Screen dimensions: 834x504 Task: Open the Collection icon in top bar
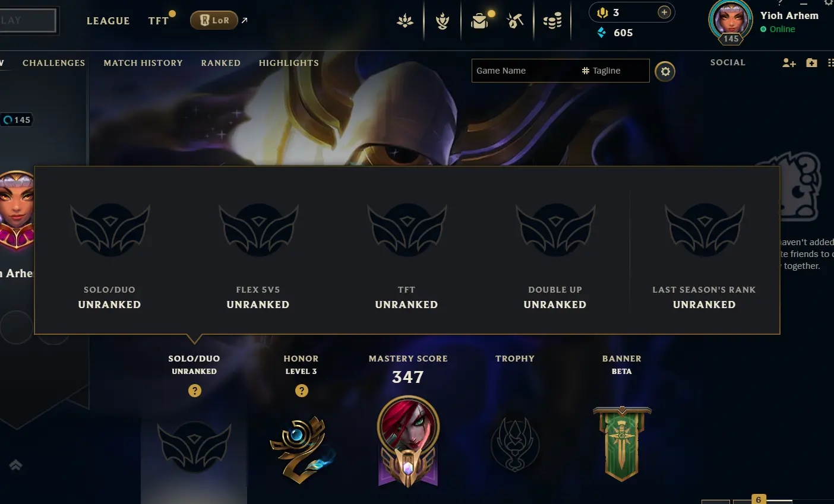pyautogui.click(x=405, y=21)
